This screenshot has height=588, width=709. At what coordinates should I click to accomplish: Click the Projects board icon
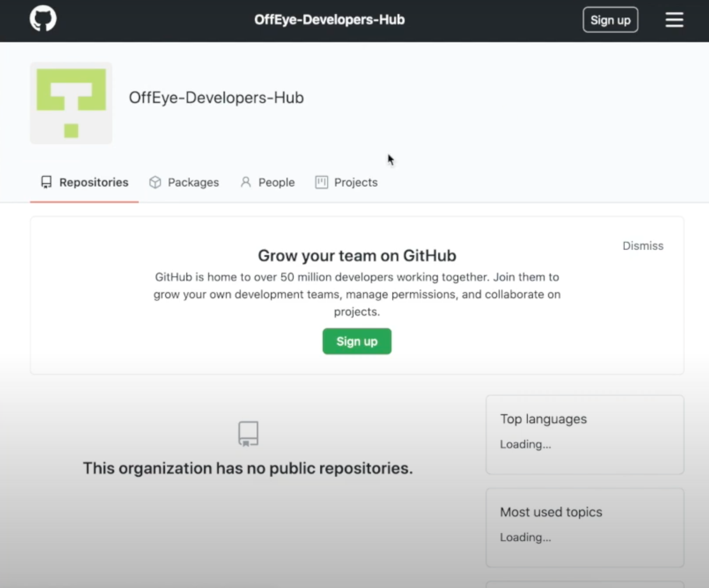[321, 182]
